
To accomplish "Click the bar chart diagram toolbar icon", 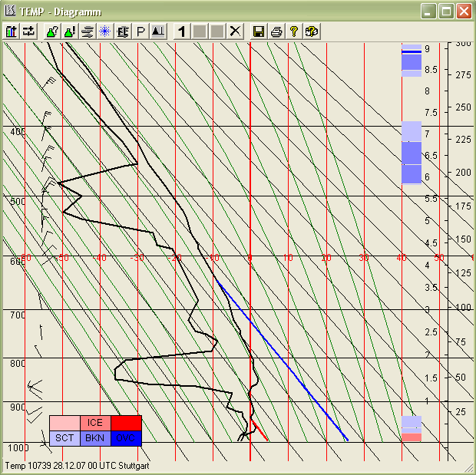I will point(11,31).
